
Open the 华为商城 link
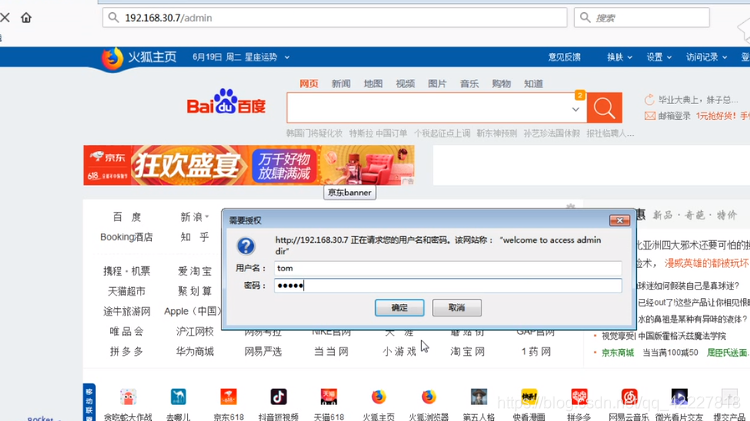[x=195, y=352]
